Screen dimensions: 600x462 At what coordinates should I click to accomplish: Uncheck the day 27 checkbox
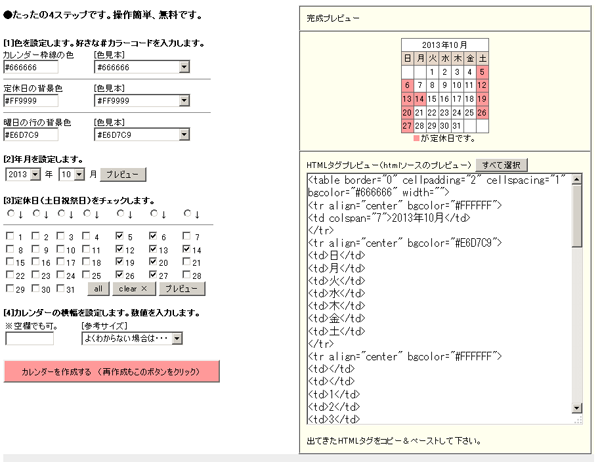coord(153,274)
